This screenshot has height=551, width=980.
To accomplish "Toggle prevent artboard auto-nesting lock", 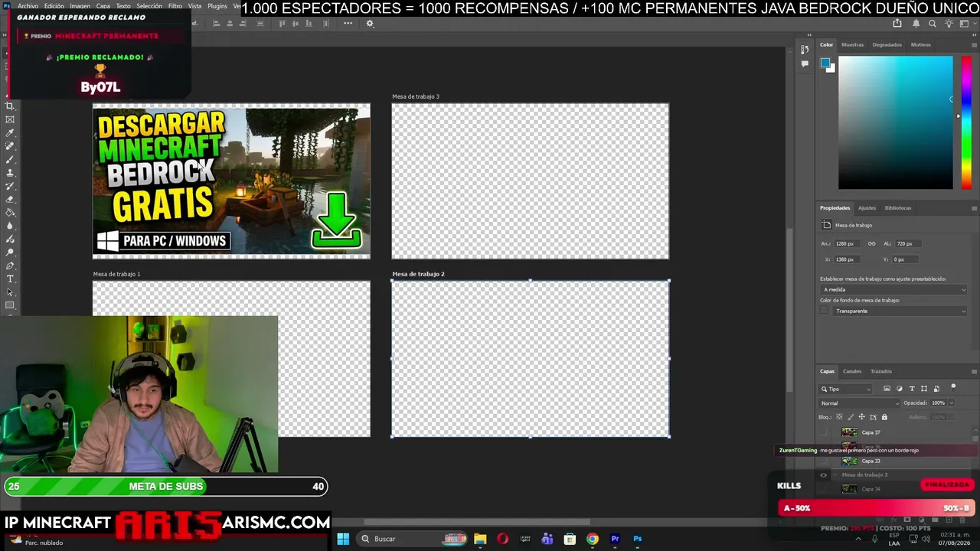I will (873, 417).
